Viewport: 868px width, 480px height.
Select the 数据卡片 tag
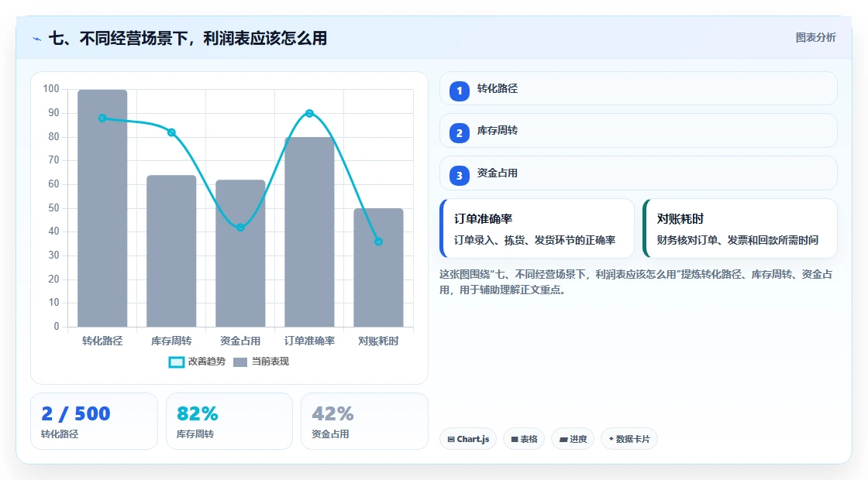[629, 439]
